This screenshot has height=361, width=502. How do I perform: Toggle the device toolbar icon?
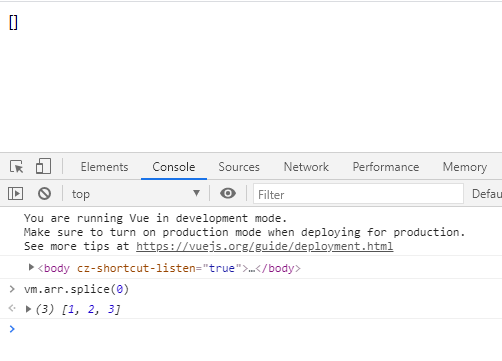(43, 166)
